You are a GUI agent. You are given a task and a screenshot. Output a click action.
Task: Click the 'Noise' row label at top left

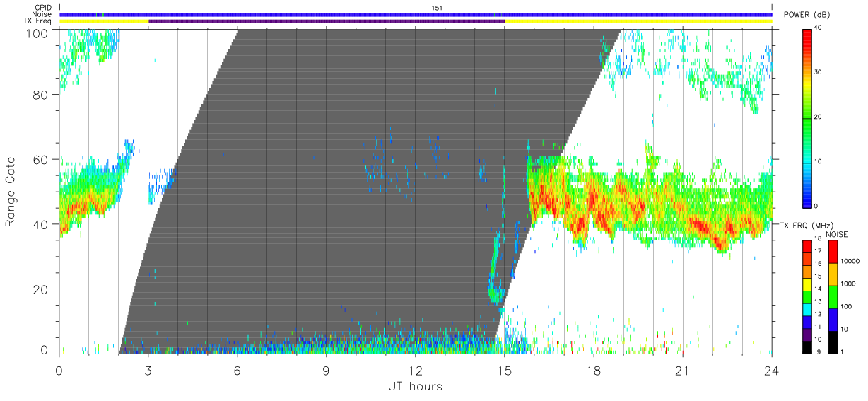(x=42, y=14)
